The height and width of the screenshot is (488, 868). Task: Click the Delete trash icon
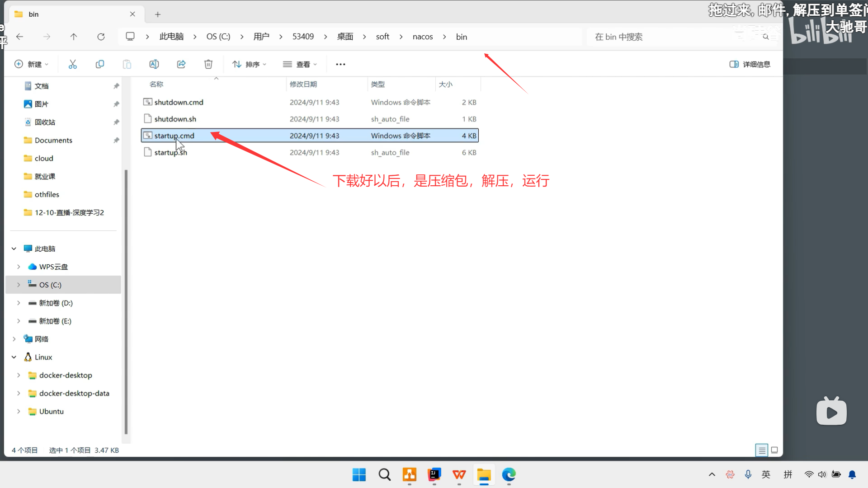pyautogui.click(x=208, y=64)
